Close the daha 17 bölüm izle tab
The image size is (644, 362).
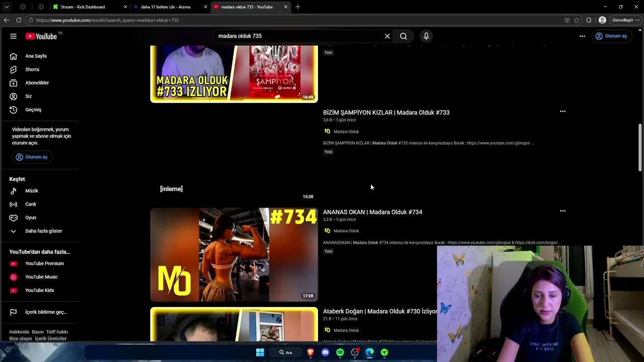(x=205, y=7)
